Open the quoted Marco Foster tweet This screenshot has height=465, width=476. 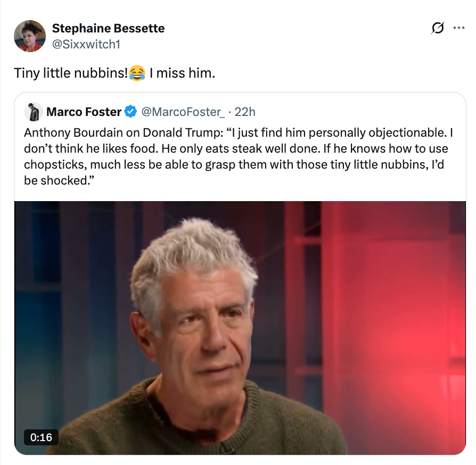[240, 154]
